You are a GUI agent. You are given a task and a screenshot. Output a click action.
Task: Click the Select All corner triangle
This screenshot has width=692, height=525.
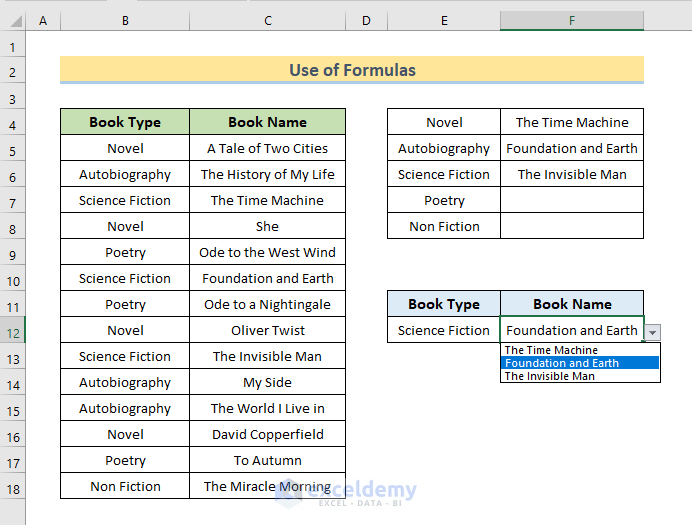tap(15, 21)
